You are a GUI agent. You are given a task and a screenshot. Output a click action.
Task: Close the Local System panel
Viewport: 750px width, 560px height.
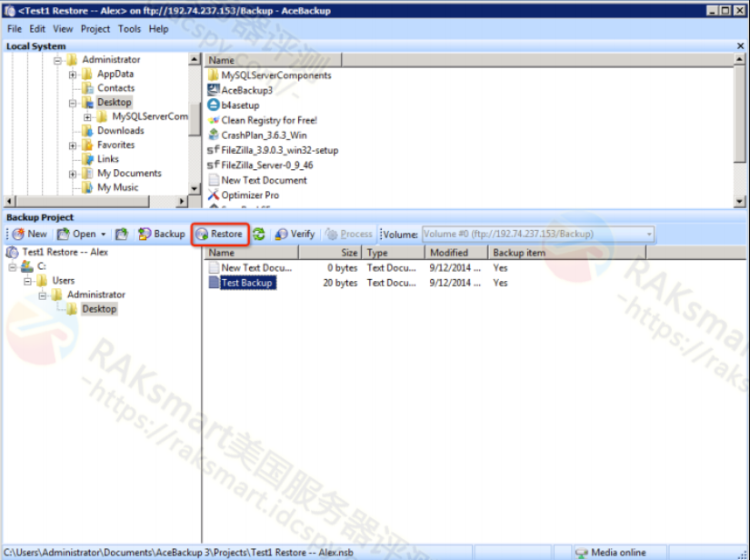tap(740, 46)
